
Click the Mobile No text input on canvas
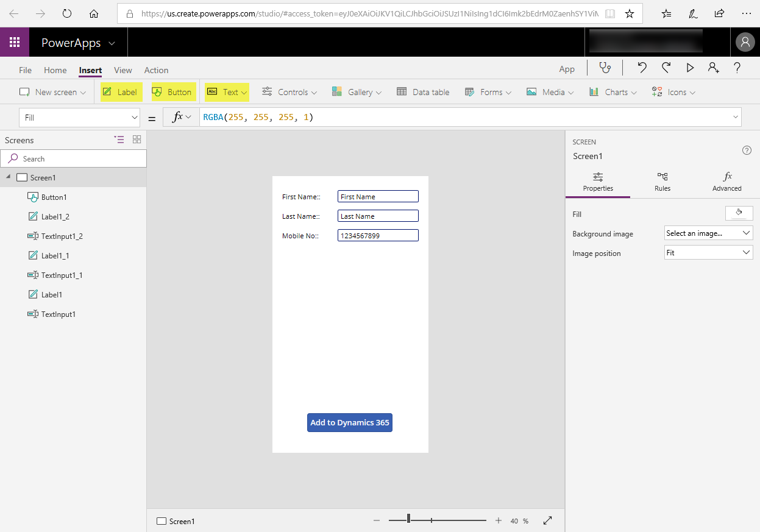pos(378,235)
